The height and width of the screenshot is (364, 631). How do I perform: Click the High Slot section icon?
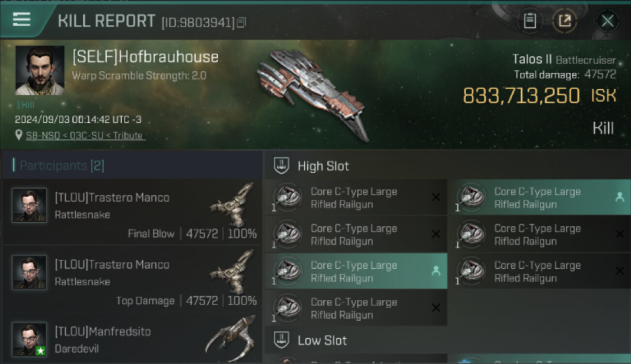(280, 166)
